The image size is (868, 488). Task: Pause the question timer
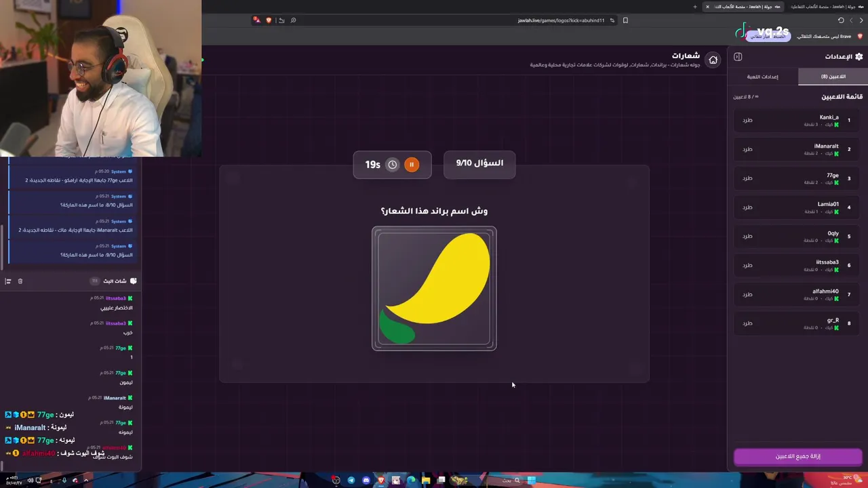pyautogui.click(x=412, y=165)
